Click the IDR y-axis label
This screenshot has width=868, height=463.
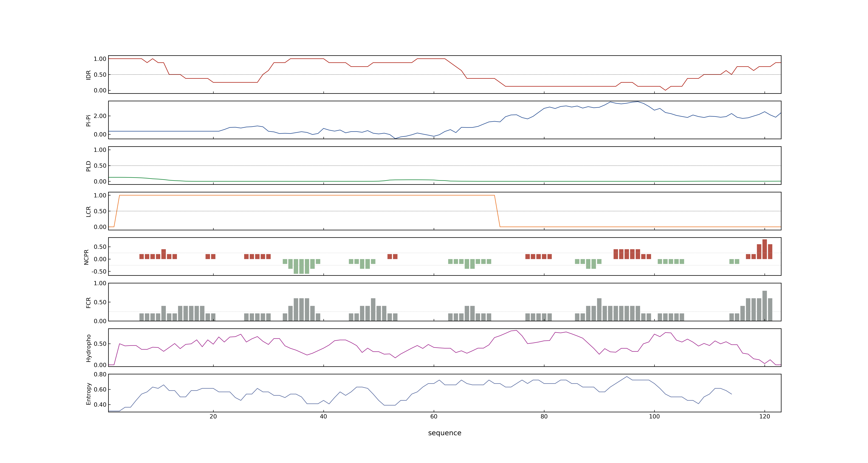coord(88,75)
